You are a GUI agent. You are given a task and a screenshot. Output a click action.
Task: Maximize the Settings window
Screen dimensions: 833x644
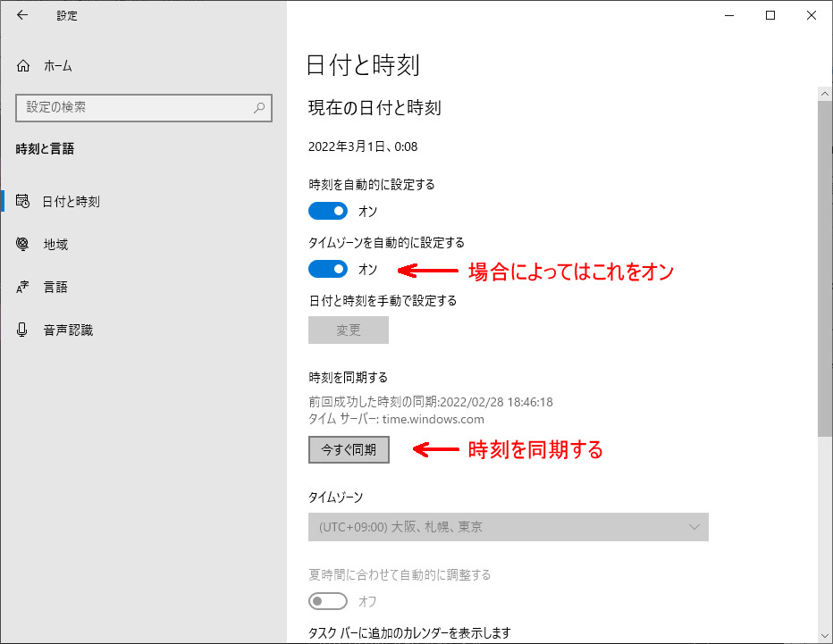tap(770, 15)
